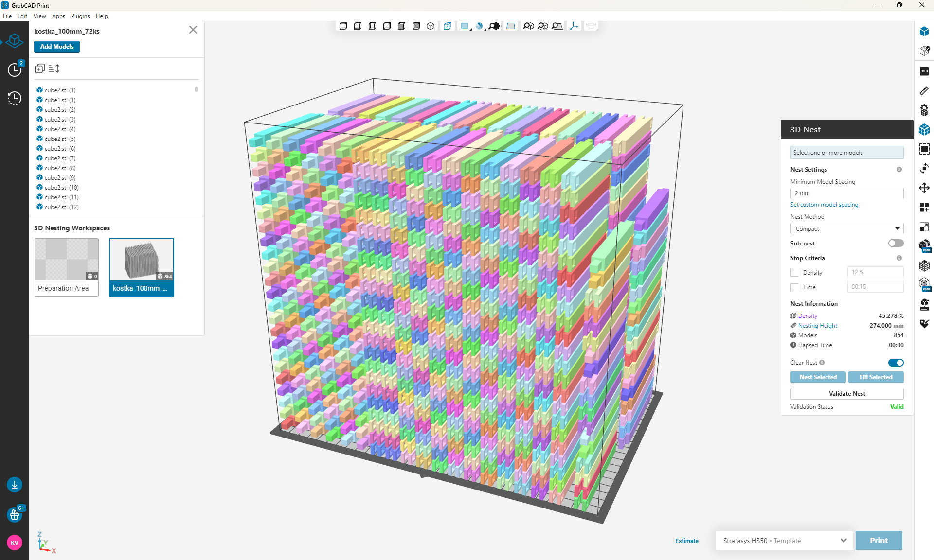Viewport: 934px width, 560px height.
Task: Click the Estimate link
Action: pos(686,541)
